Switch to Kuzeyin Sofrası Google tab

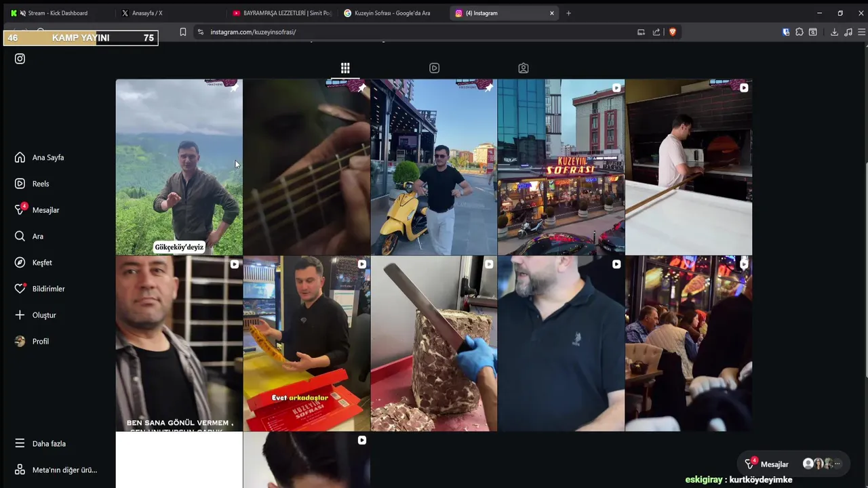(x=392, y=13)
